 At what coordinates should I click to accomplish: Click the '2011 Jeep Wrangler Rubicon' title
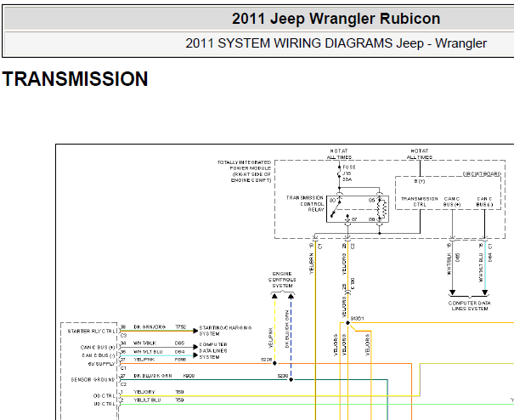336,19
